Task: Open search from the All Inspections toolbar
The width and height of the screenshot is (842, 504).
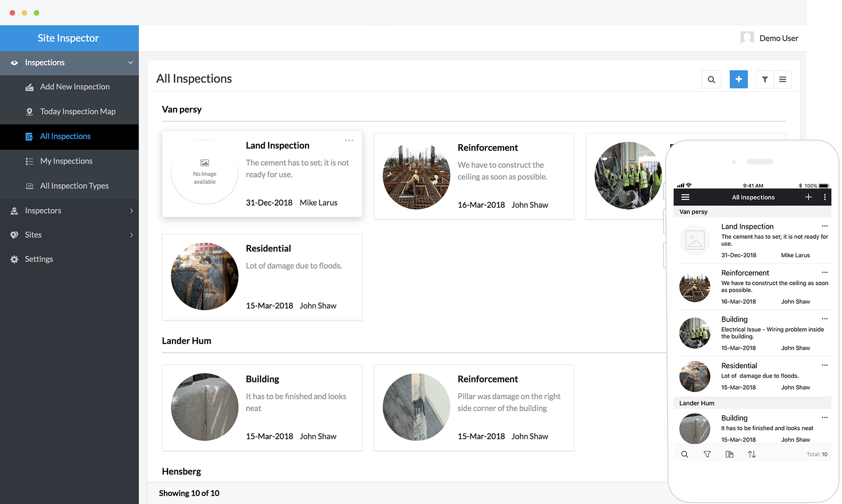Action: tap(711, 79)
